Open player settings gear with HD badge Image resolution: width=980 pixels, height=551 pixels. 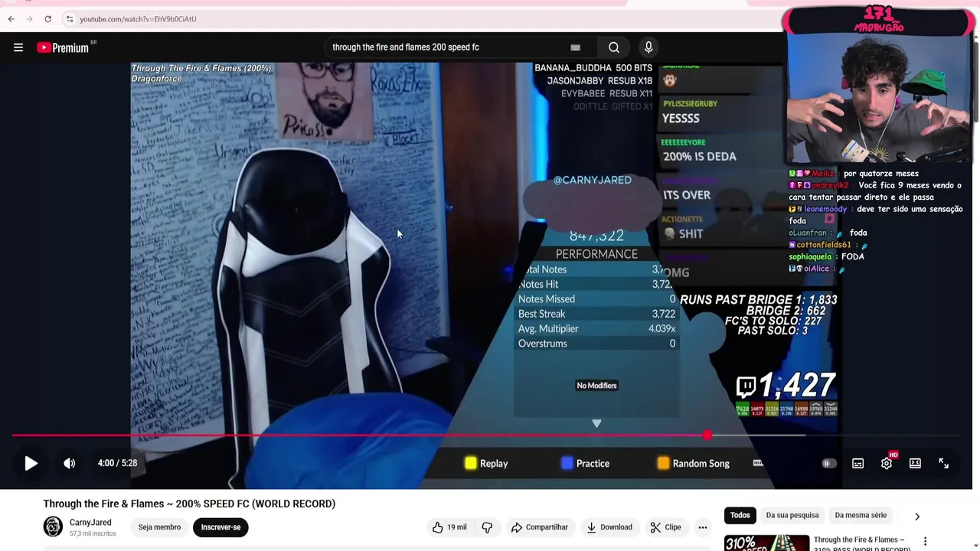887,462
